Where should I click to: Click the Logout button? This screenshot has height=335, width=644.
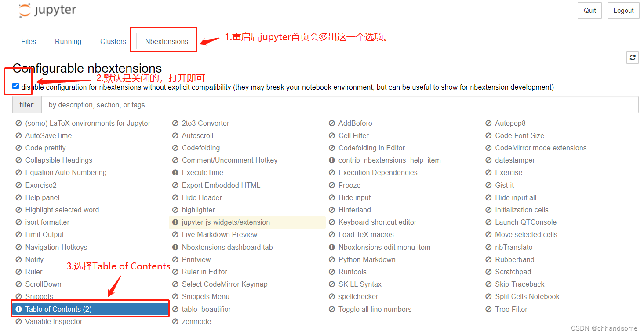click(x=623, y=11)
